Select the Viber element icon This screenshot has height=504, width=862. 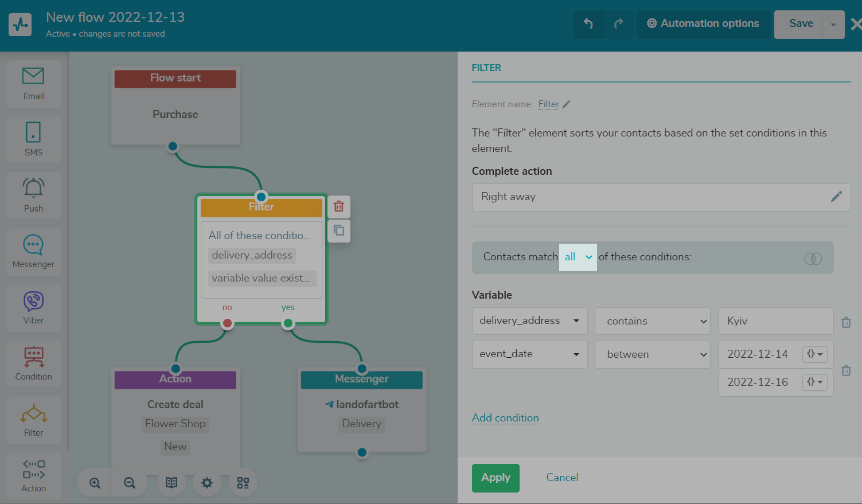click(33, 307)
